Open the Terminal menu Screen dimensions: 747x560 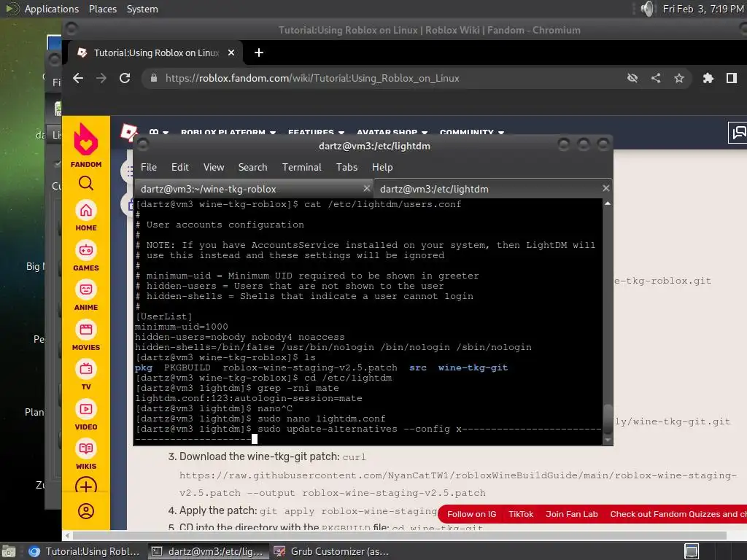[x=301, y=167]
